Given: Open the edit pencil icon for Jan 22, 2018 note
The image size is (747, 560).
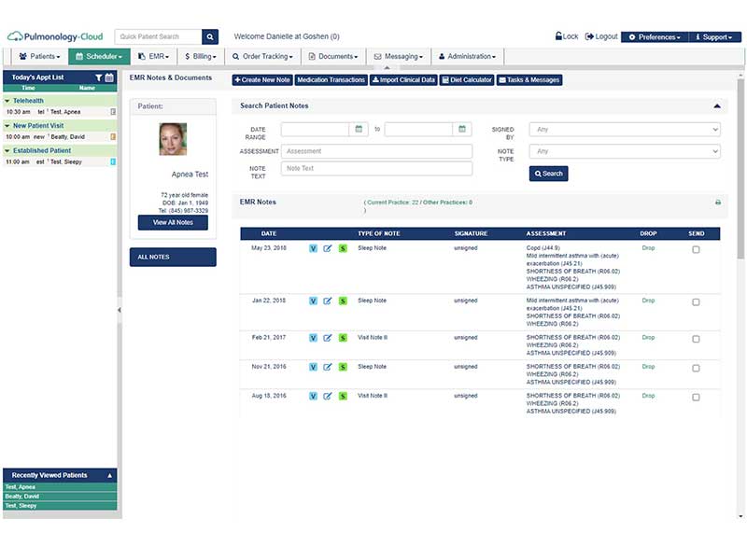Looking at the screenshot, I should 328,301.
